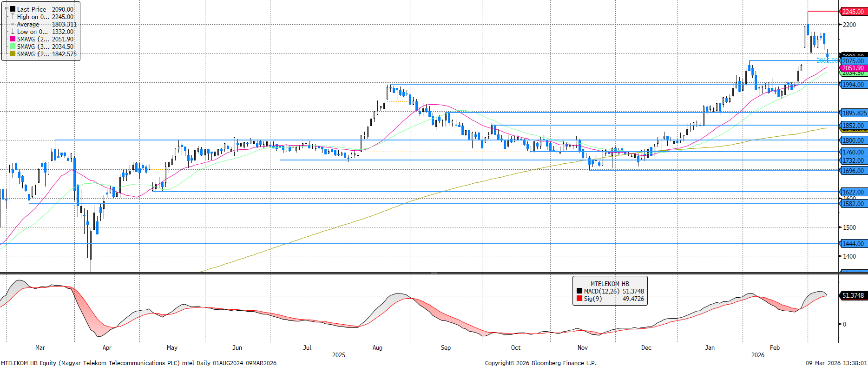
Task: Click the red Sig(9) legend swatch
Action: click(x=579, y=299)
